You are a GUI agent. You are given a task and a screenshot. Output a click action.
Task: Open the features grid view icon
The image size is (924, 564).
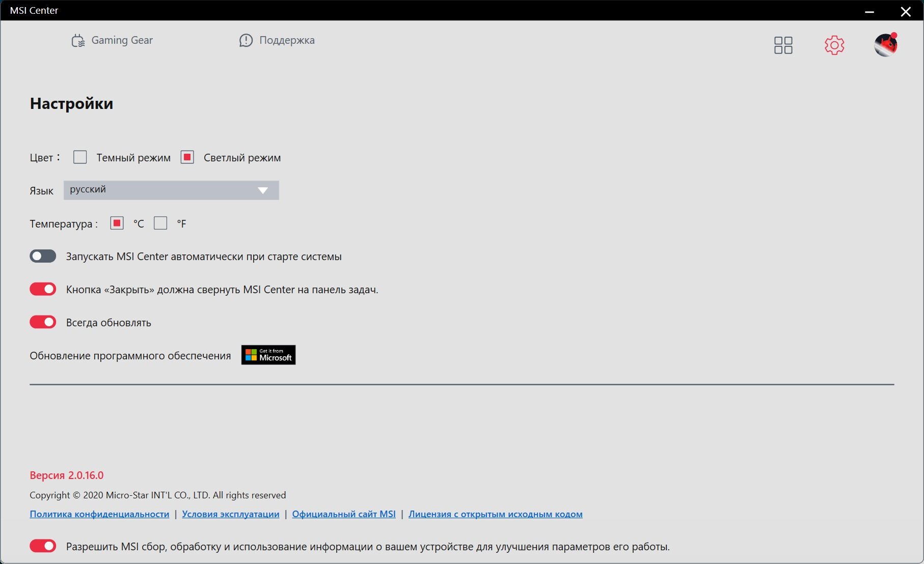pyautogui.click(x=783, y=45)
